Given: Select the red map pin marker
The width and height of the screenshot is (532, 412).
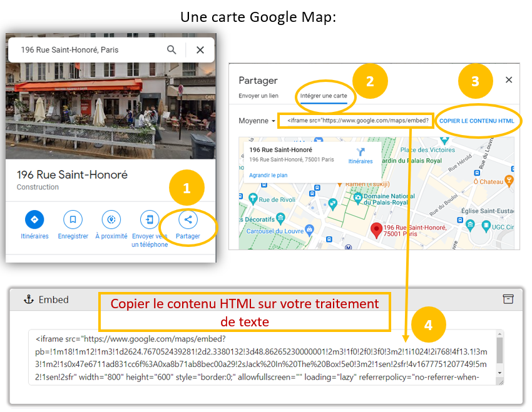Looking at the screenshot, I should coord(376,230).
